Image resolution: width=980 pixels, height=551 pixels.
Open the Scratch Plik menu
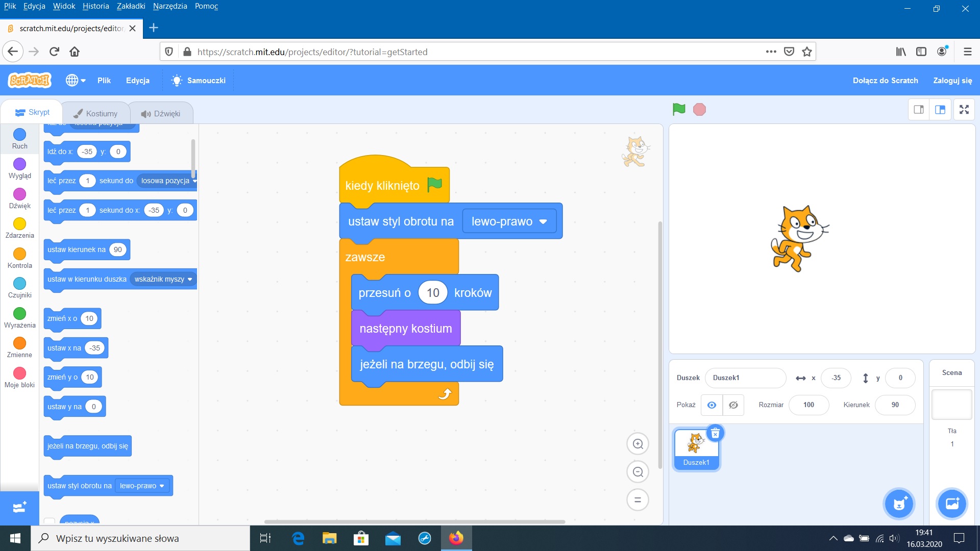(104, 80)
